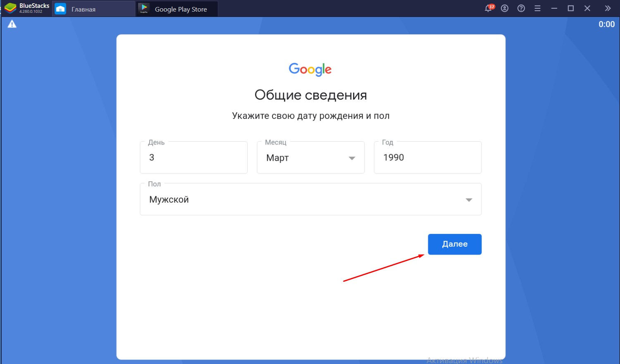Click the 0:00 timer display
Viewport: 620px width, 364px height.
click(607, 24)
